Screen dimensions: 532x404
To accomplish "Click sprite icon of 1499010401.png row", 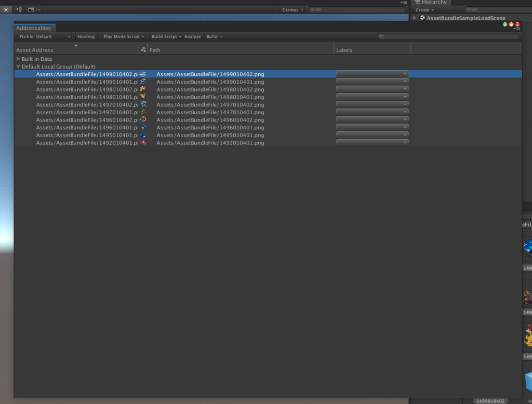I will click(x=143, y=82).
